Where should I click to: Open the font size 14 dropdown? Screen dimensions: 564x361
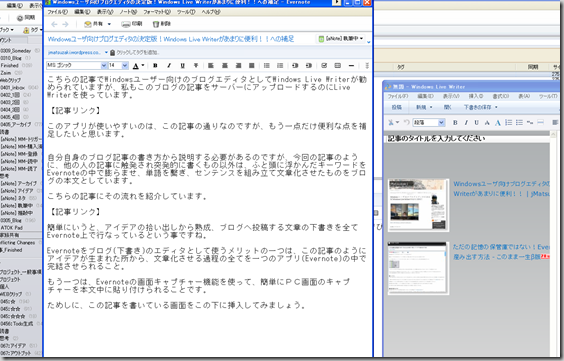125,65
